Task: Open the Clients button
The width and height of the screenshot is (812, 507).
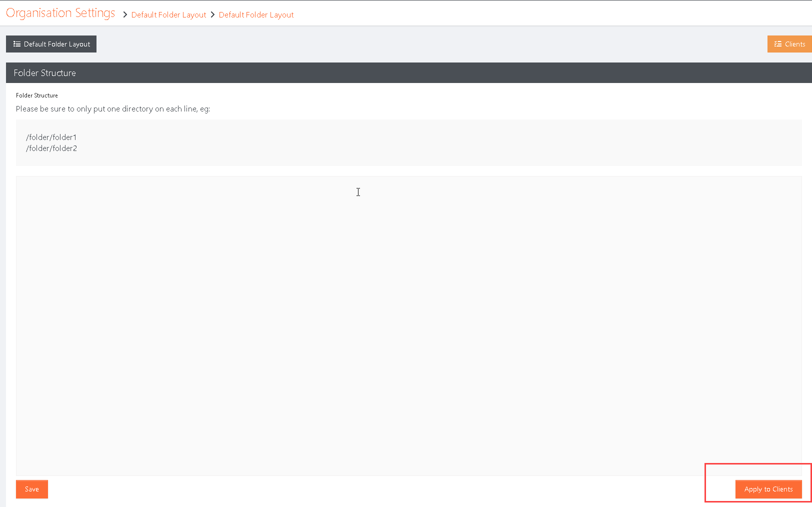Action: [789, 44]
